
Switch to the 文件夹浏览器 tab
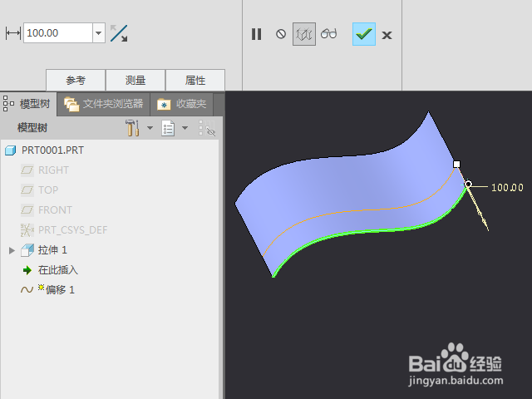pyautogui.click(x=103, y=104)
